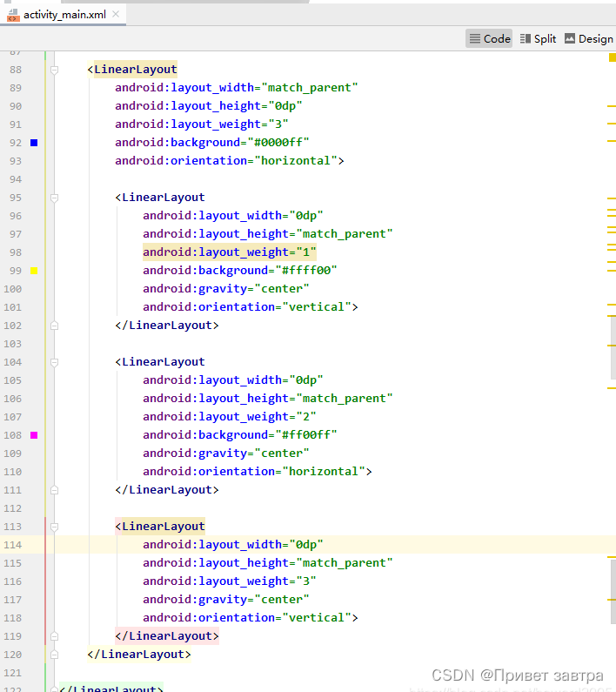Image resolution: width=616 pixels, height=692 pixels.
Task: Click the XML file icon on the tab
Action: pos(13,15)
